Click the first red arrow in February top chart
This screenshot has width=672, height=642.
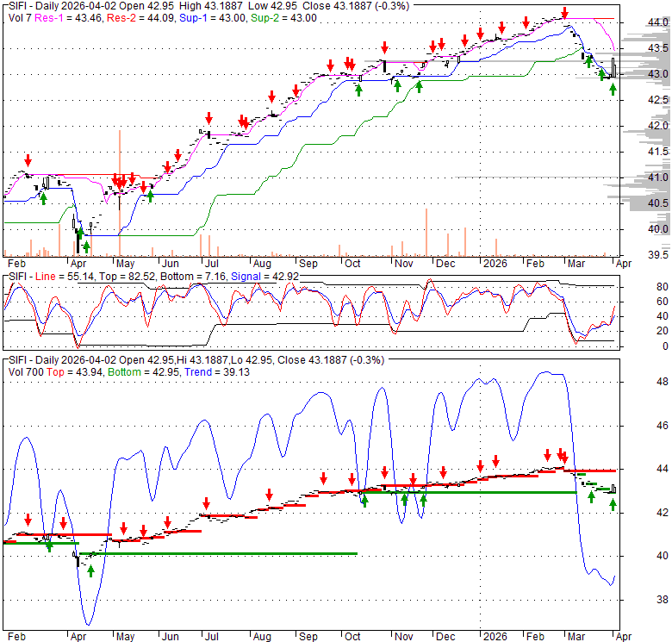[28, 160]
